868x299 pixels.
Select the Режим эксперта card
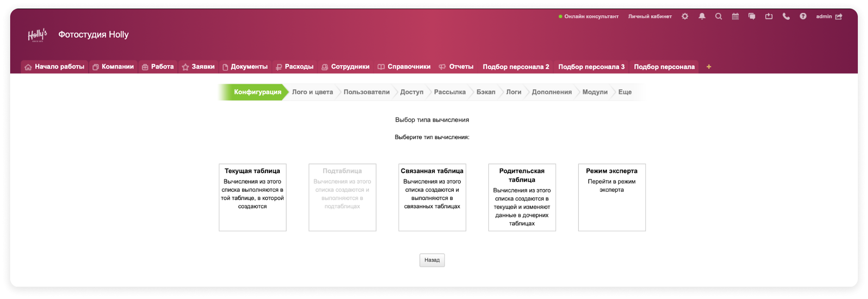pos(611,197)
